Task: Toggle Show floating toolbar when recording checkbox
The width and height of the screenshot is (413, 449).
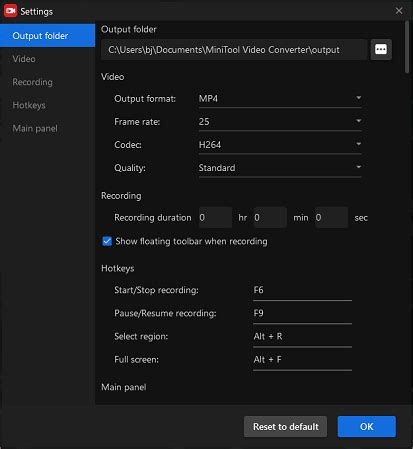Action: (x=107, y=241)
